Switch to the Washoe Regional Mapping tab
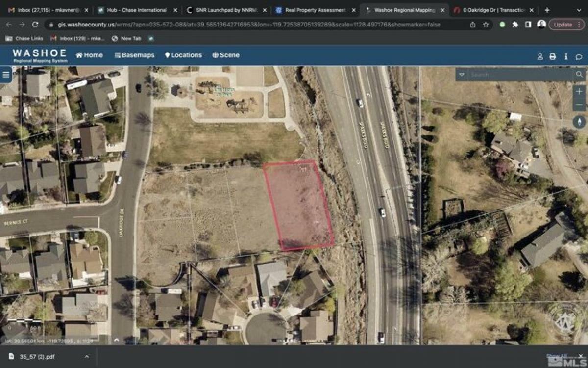The image size is (588, 368). pos(402,9)
